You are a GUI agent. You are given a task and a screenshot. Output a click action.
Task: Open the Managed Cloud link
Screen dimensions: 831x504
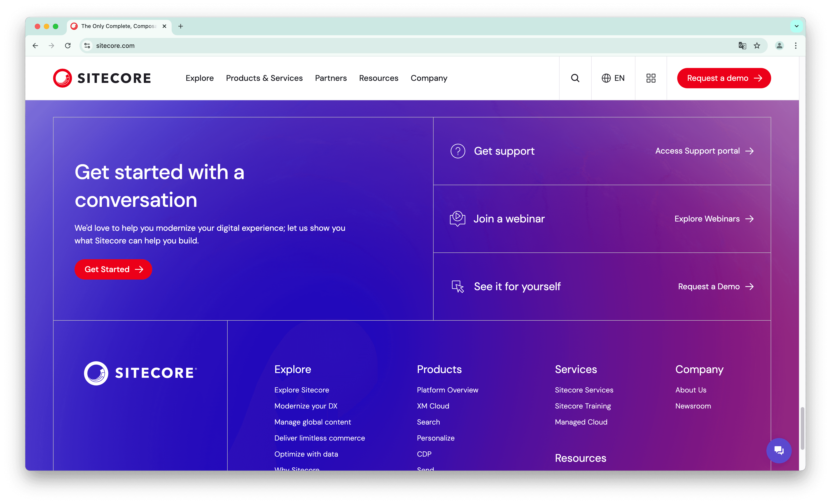[x=581, y=422]
